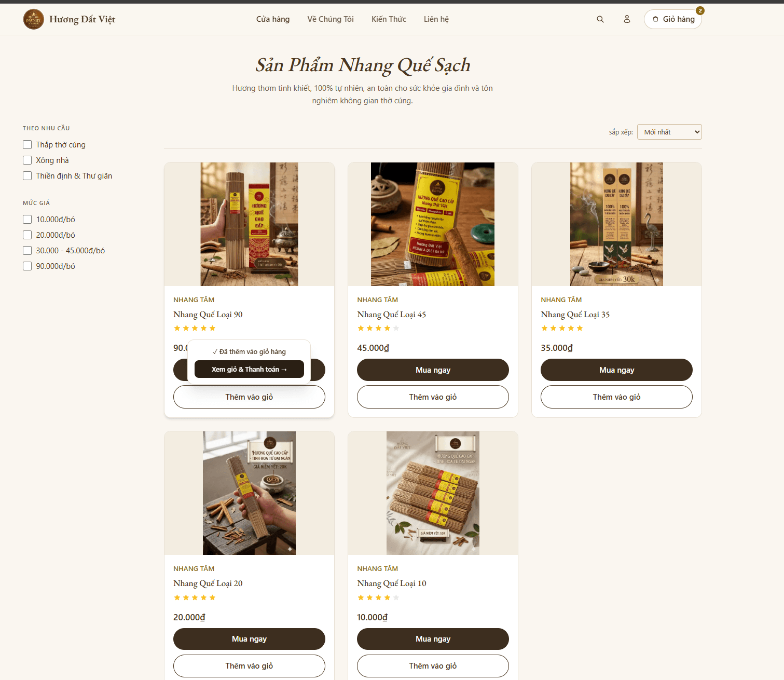Click the Hương Đất Việt round logo
784x680 pixels.
click(34, 19)
